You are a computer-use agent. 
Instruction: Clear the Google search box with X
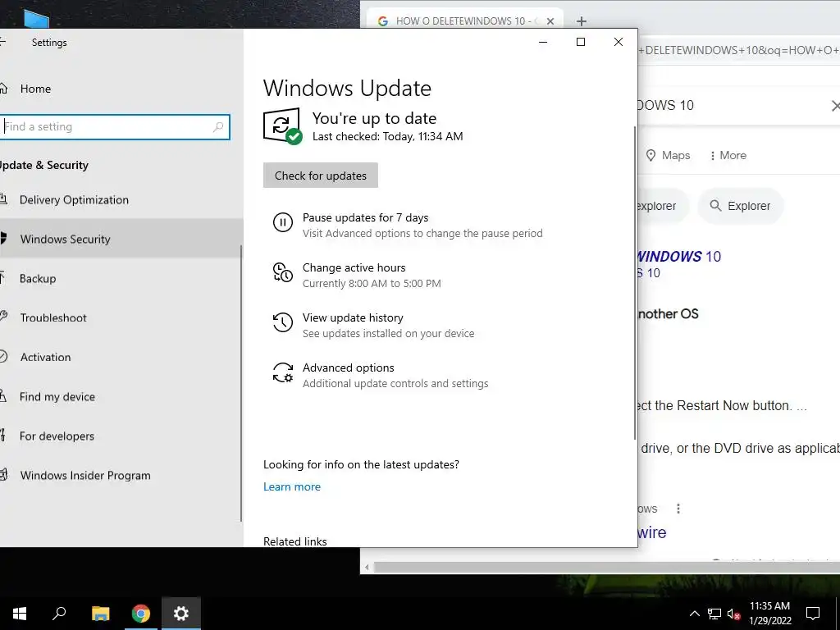coord(835,106)
